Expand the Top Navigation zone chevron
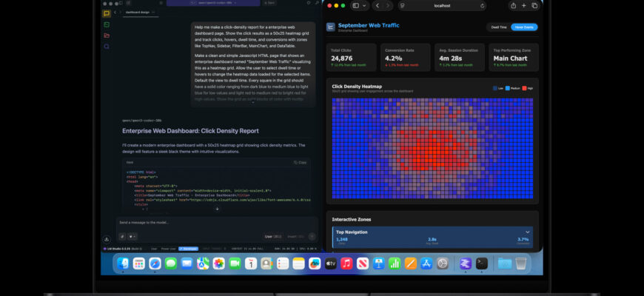This screenshot has height=296, width=644. click(x=527, y=232)
